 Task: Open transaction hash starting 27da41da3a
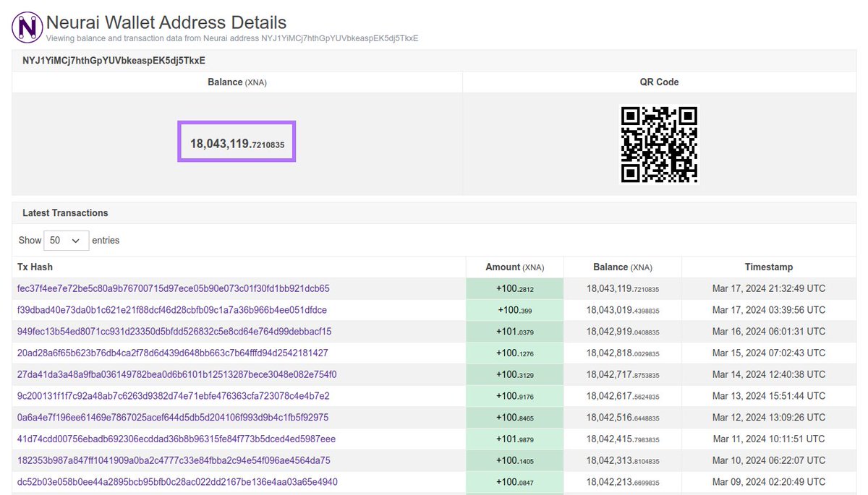(176, 374)
